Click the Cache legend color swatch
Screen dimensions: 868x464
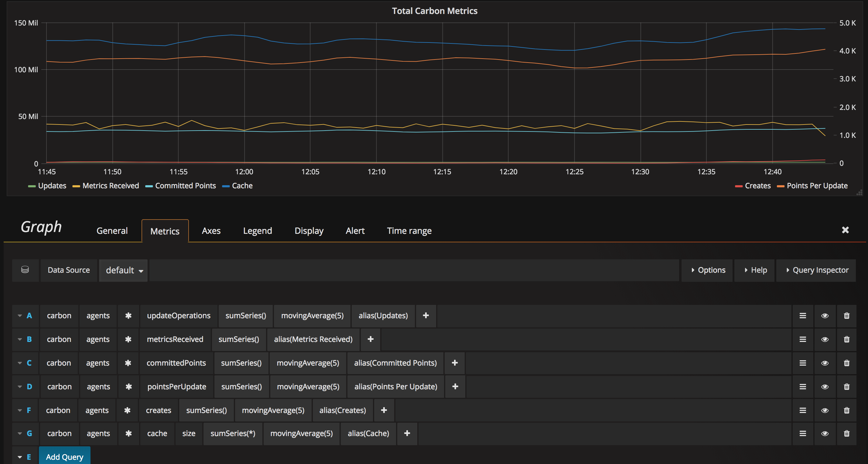[226, 186]
